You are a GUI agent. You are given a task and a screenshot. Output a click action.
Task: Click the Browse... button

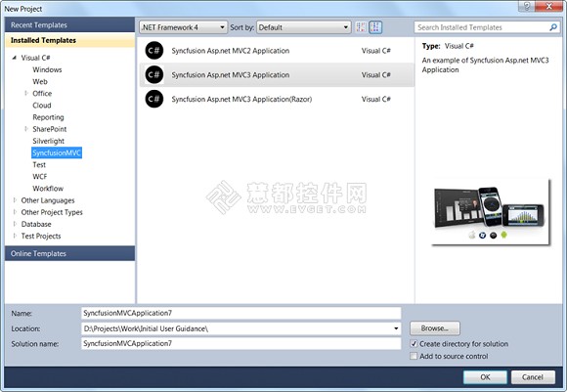[x=435, y=328]
